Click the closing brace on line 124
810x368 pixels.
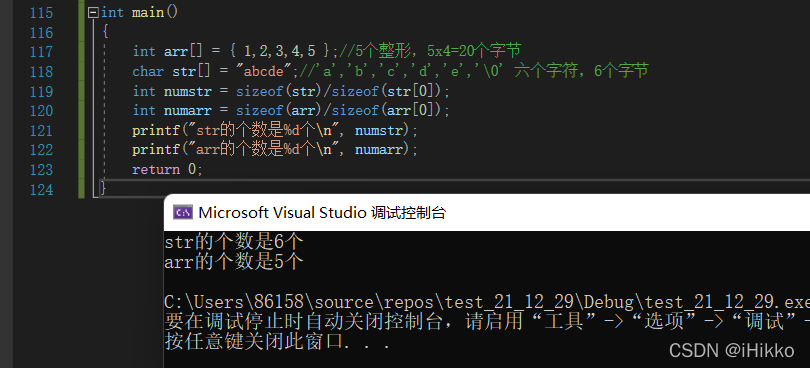pyautogui.click(x=103, y=189)
